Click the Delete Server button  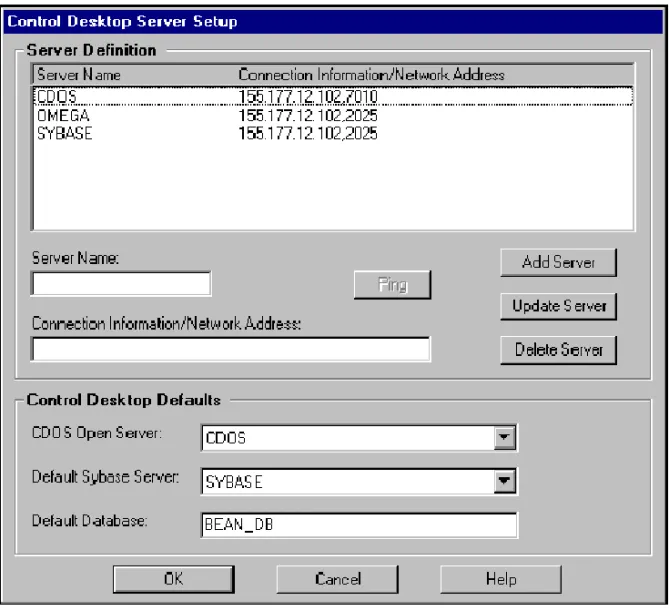pyautogui.click(x=558, y=350)
